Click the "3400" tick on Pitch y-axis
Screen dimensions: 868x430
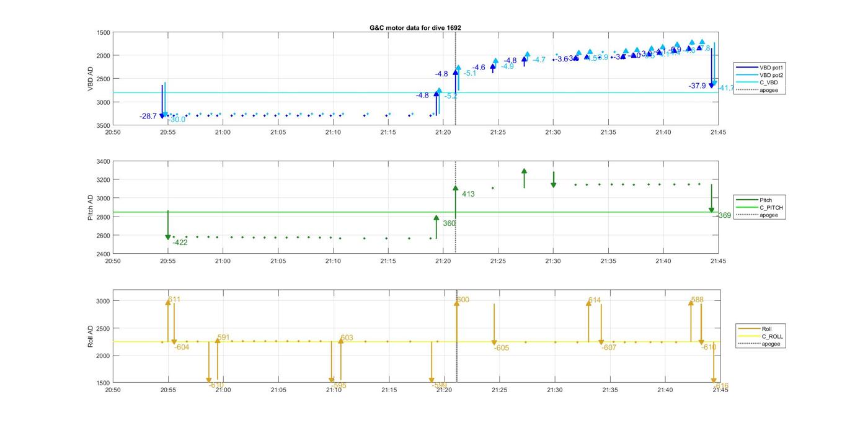pyautogui.click(x=103, y=161)
